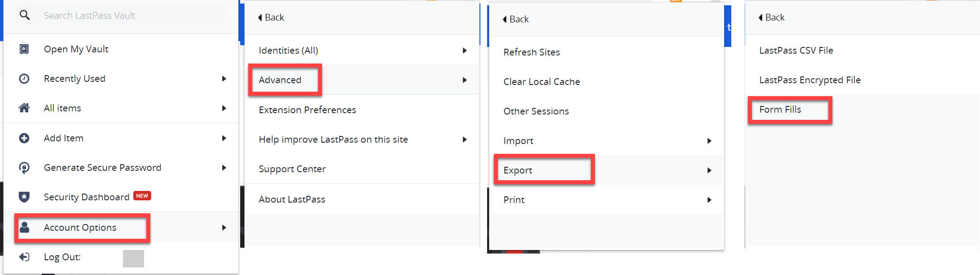Screen dimensions: 980x275
Task: Choose the Form Fills export option
Action: (x=780, y=110)
